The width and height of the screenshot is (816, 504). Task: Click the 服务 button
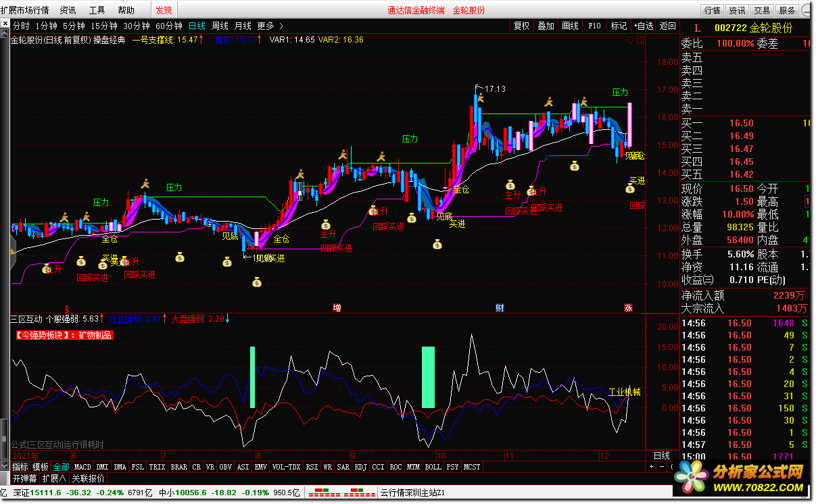coord(787,10)
